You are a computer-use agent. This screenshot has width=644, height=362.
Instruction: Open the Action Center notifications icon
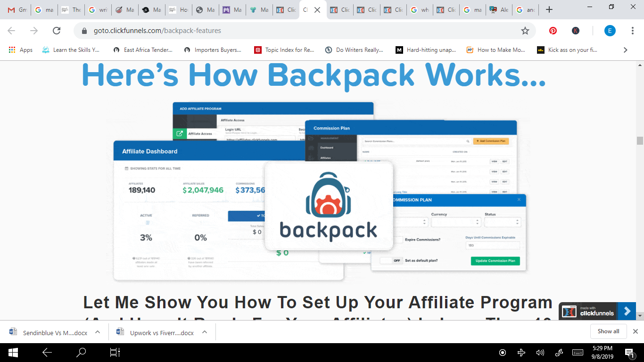point(629,353)
